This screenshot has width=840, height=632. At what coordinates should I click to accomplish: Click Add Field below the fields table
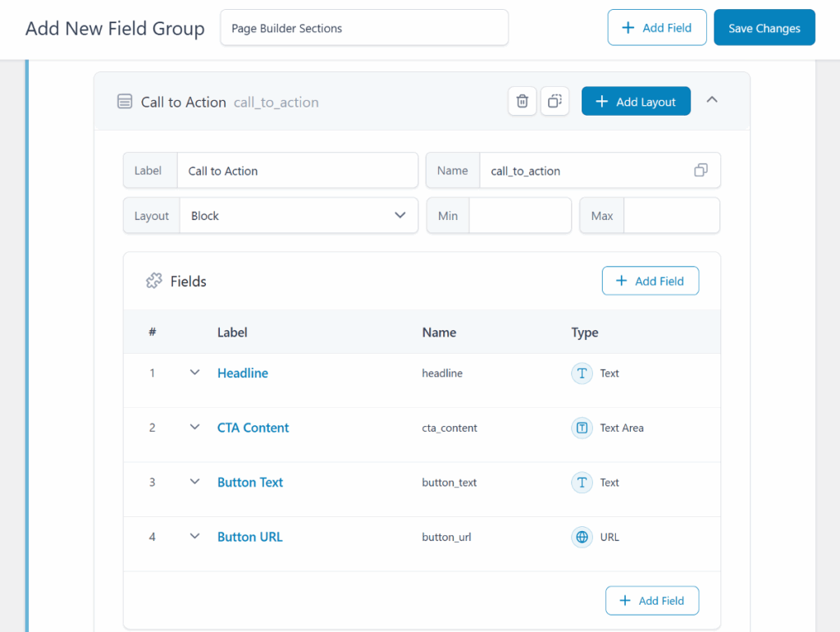pyautogui.click(x=651, y=601)
